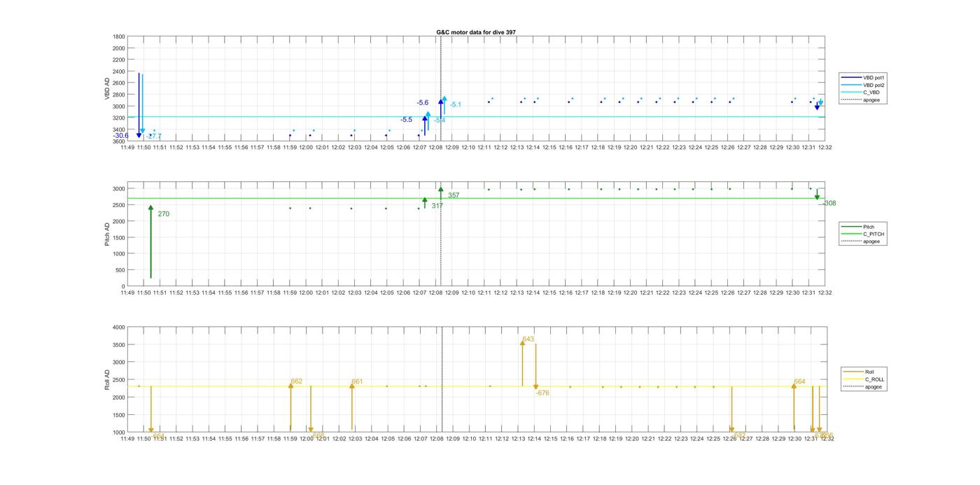Click the tall green pitch arrow labeled 270

click(x=150, y=241)
